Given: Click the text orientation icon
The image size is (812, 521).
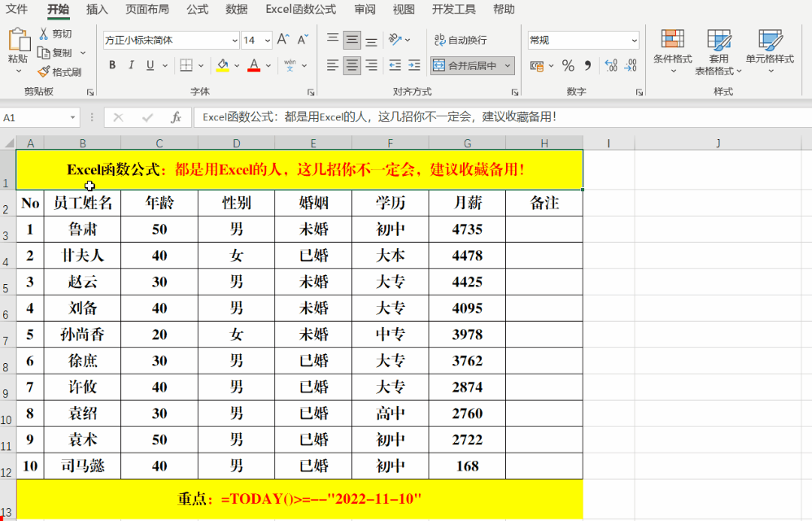Looking at the screenshot, I should [x=395, y=40].
